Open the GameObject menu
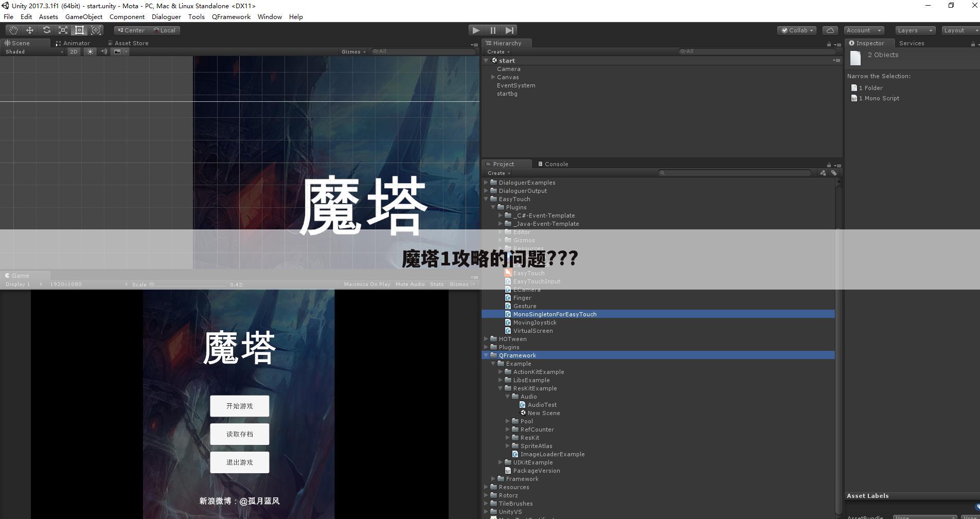The height and width of the screenshot is (519, 980). click(84, 17)
